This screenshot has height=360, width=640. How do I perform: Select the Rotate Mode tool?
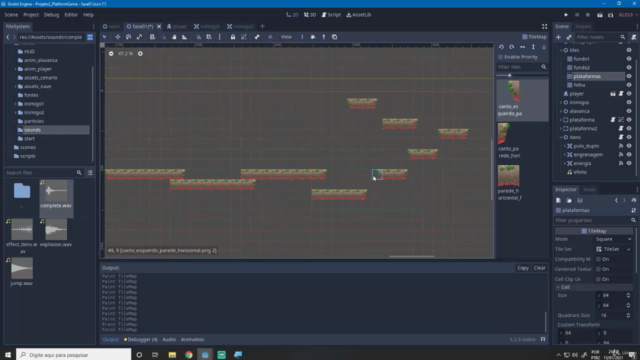click(129, 37)
